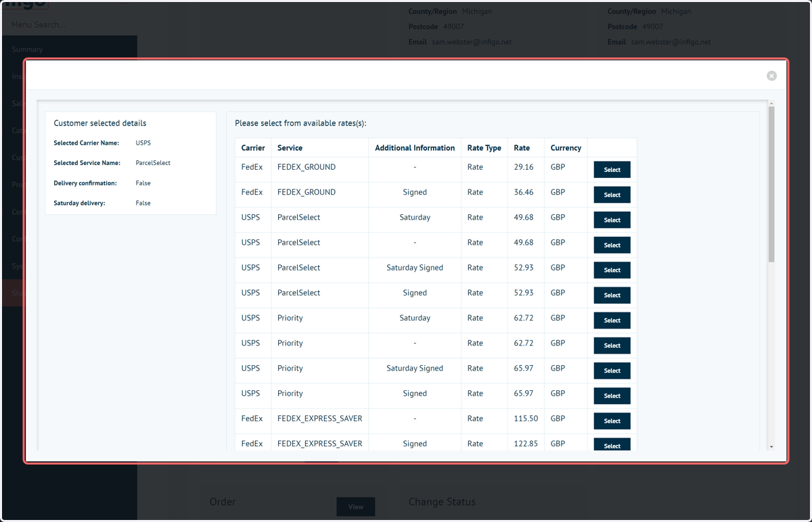The image size is (812, 522).
Task: Click the scrollbar's up arrow in the dialog
Action: coord(771,103)
